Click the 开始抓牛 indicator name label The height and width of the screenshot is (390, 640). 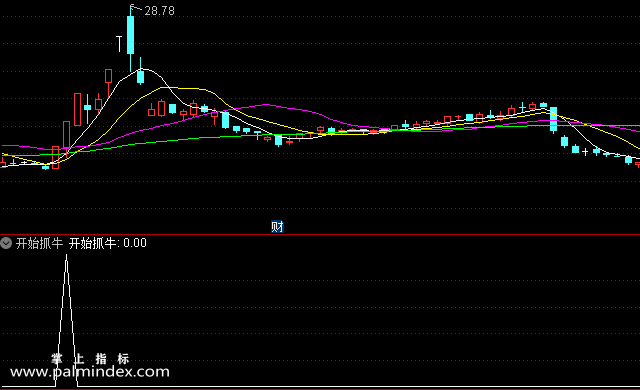pos(39,243)
